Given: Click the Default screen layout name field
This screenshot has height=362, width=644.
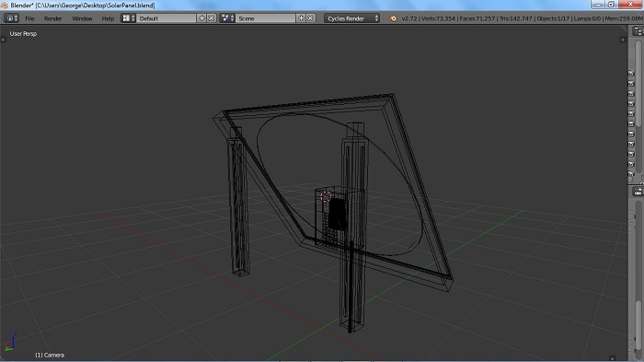Looking at the screenshot, I should tap(166, 18).
